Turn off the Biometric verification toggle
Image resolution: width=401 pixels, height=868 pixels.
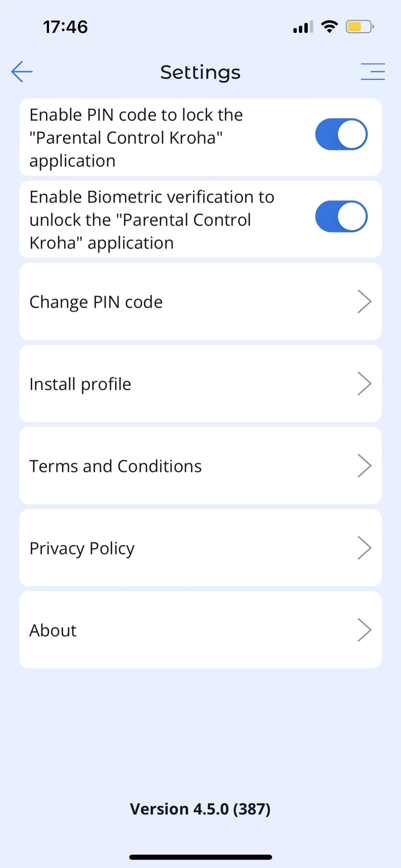[x=341, y=216]
